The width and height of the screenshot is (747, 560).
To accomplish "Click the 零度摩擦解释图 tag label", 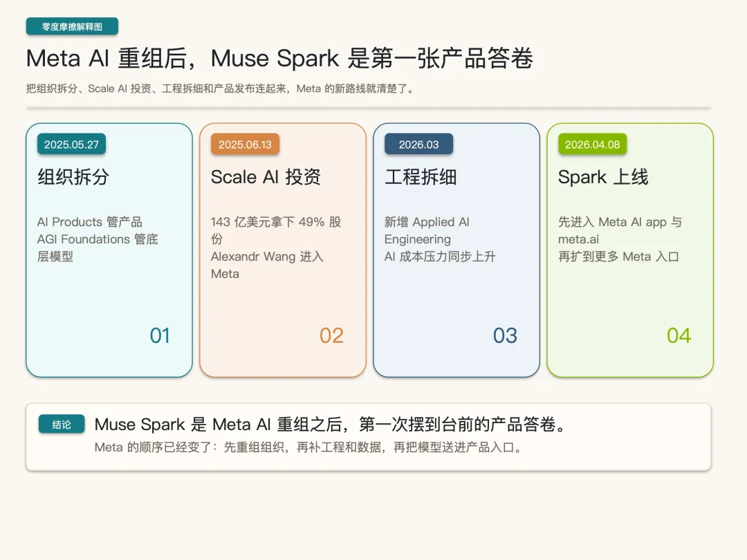I will (x=72, y=26).
